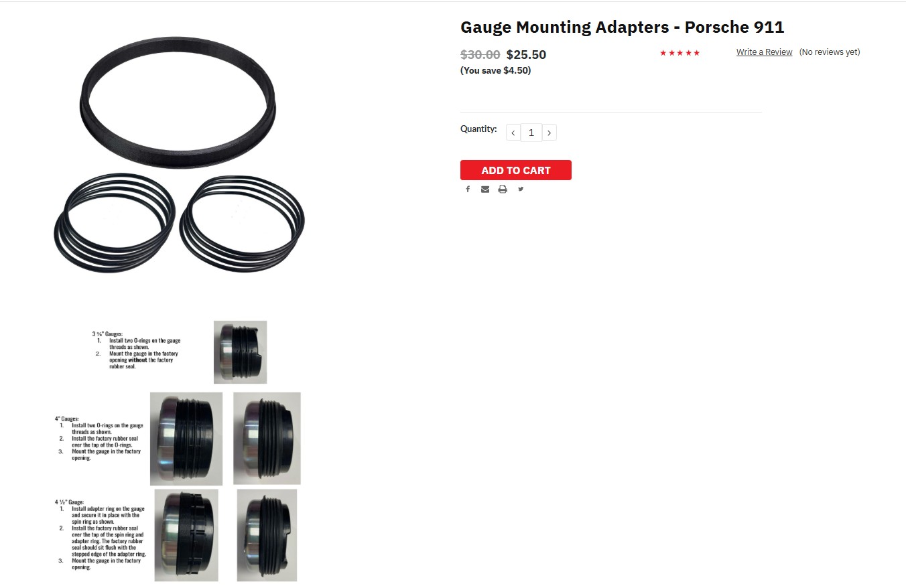View the left 4 ½" gauge adapter ring photo
This screenshot has height=588, width=906.
tap(186, 535)
